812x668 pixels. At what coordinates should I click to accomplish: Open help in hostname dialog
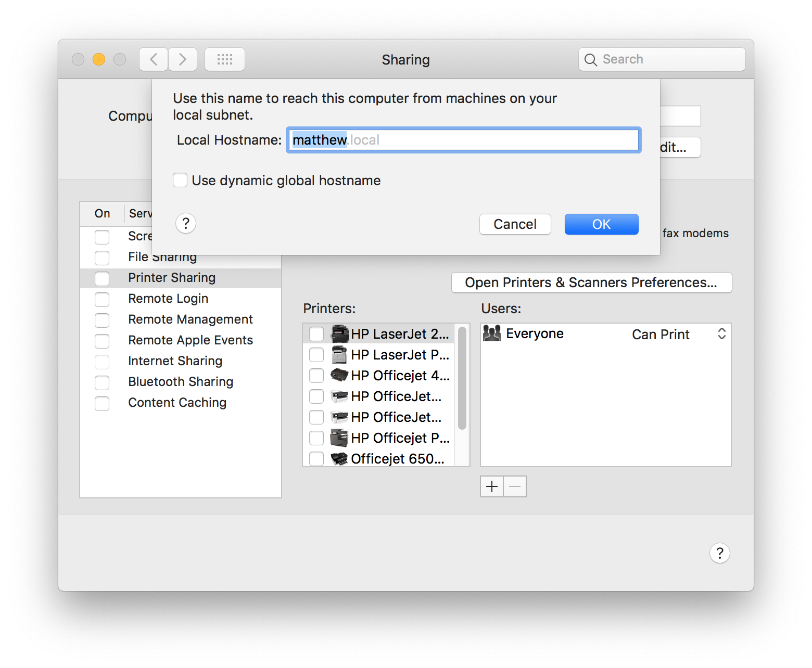pyautogui.click(x=186, y=224)
